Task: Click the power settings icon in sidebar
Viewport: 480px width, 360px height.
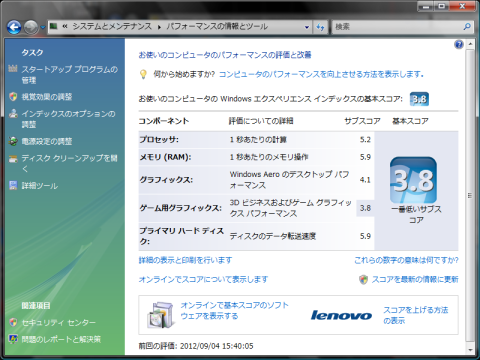Action: (13, 141)
